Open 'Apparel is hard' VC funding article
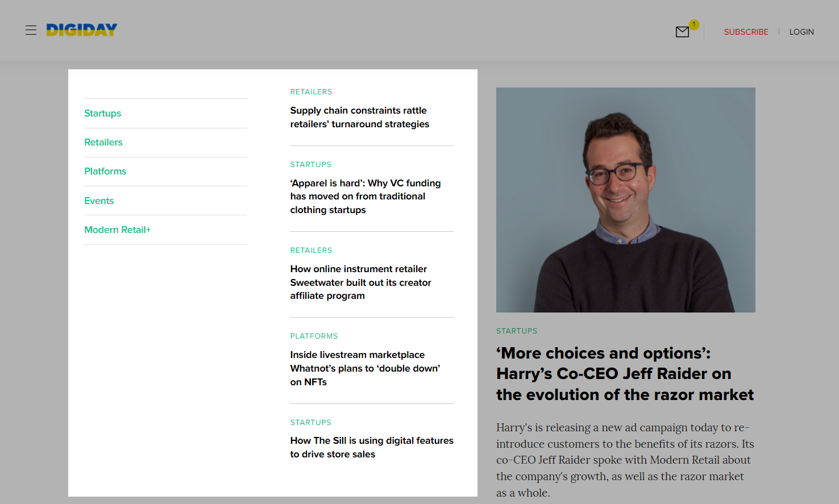 (x=365, y=197)
